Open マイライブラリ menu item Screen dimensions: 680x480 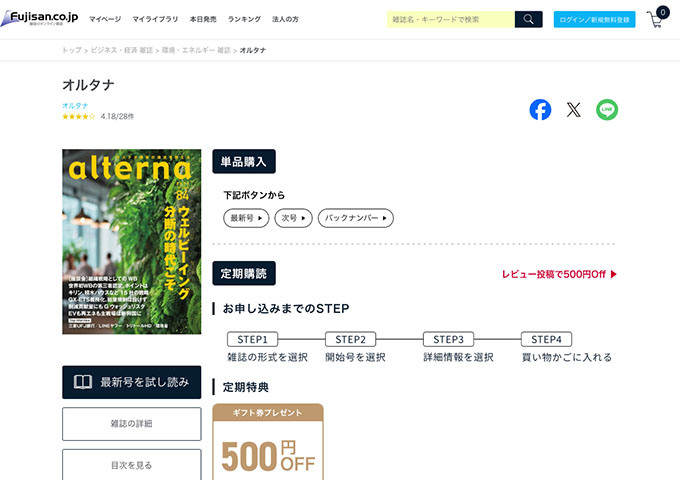[x=155, y=19]
